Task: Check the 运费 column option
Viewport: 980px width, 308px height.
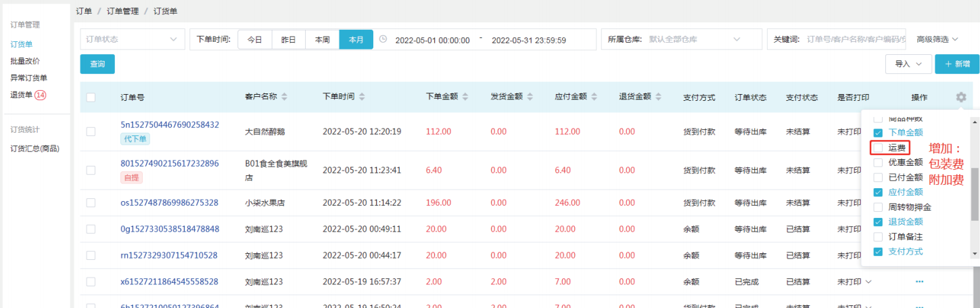Action: (x=878, y=147)
